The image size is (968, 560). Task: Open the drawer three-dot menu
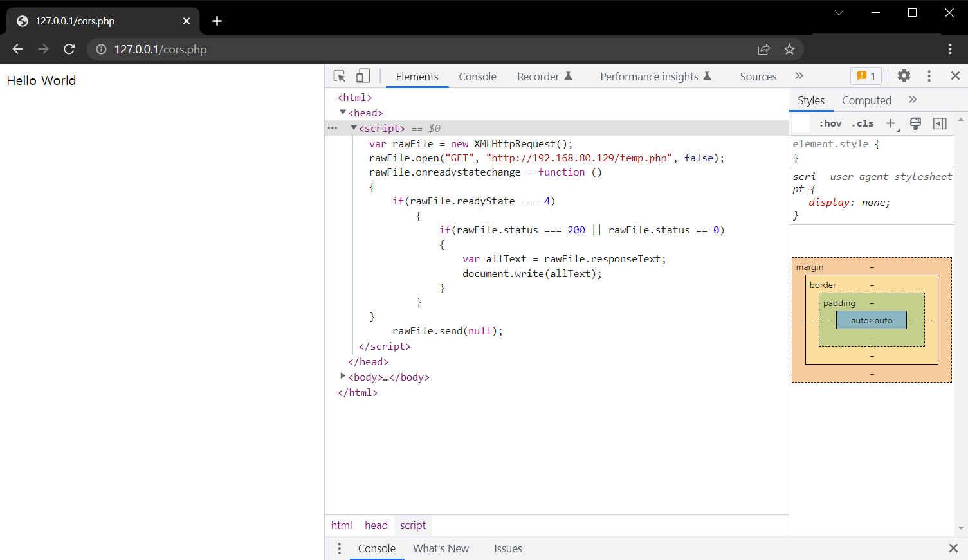coord(339,548)
